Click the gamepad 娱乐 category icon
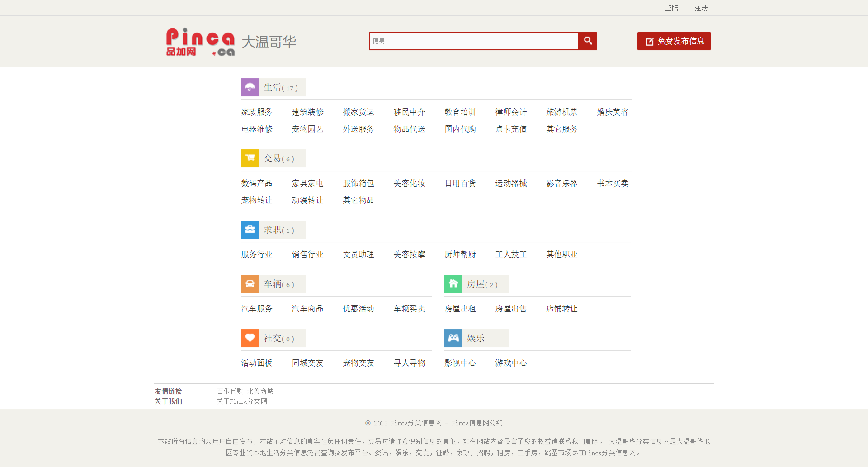 pyautogui.click(x=453, y=338)
